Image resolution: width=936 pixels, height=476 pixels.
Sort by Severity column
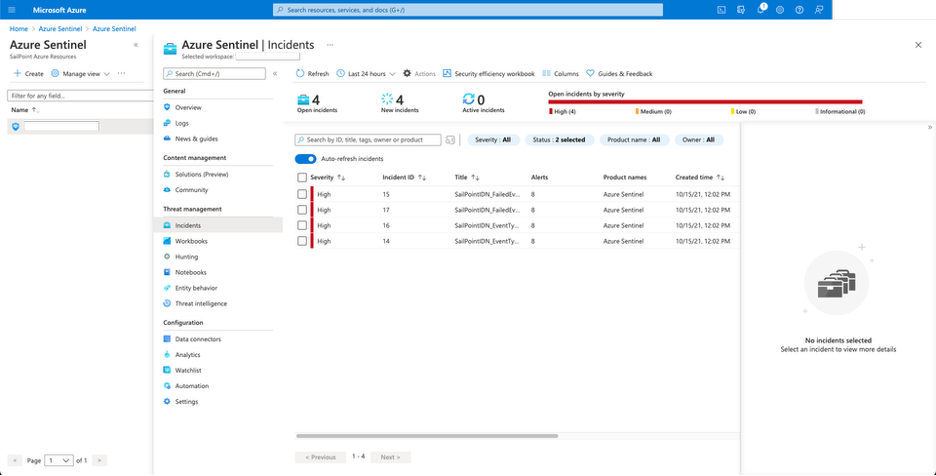tap(328, 177)
